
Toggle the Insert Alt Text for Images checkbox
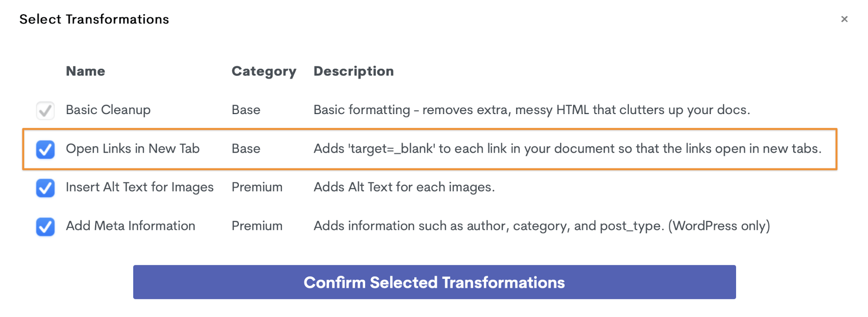(x=45, y=188)
